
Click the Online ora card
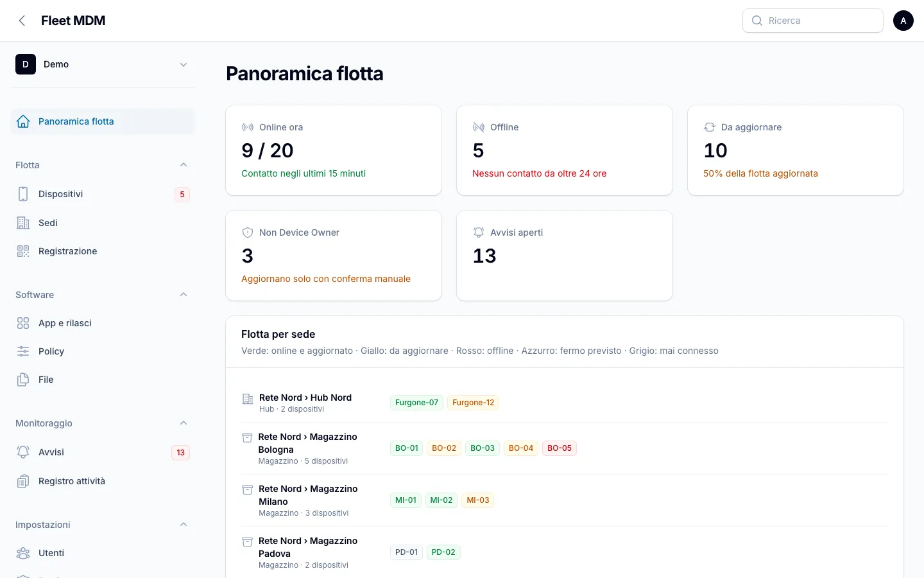(334, 150)
